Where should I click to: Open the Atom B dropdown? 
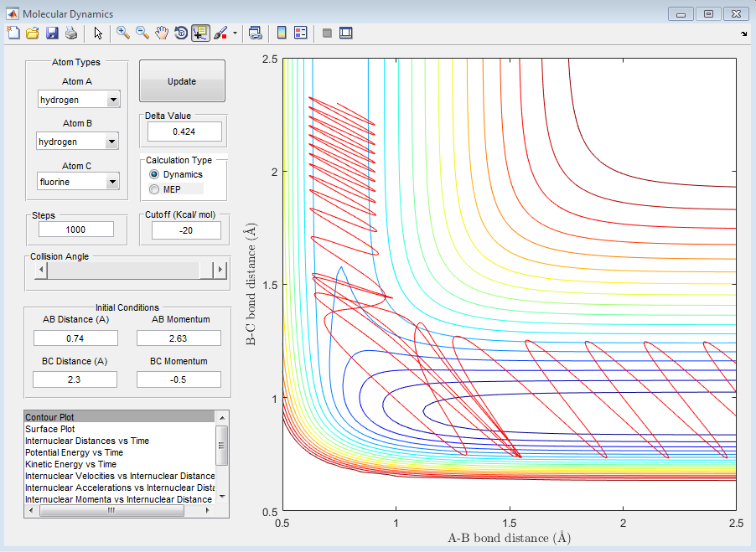(x=113, y=142)
